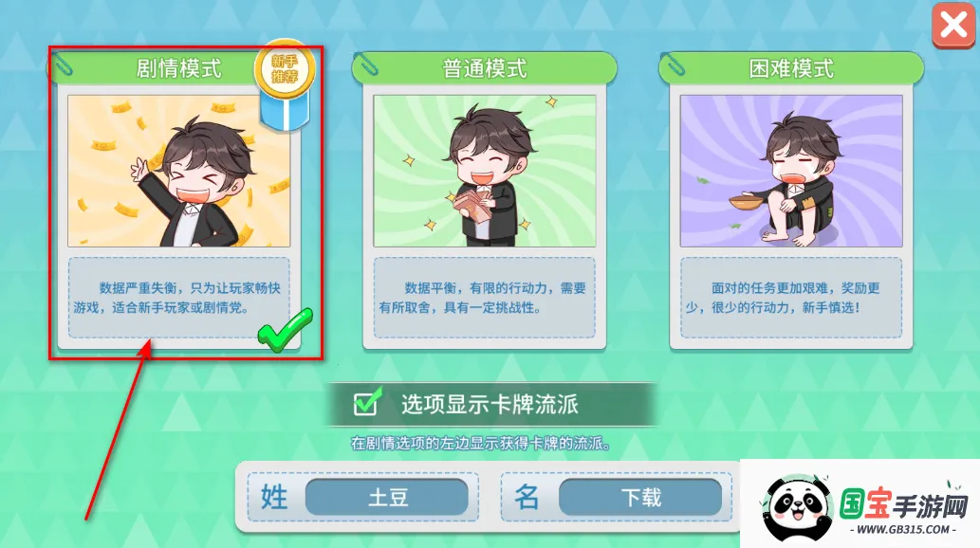Edit the given name field showing 下载
The height and width of the screenshot is (548, 980).
pos(640,498)
